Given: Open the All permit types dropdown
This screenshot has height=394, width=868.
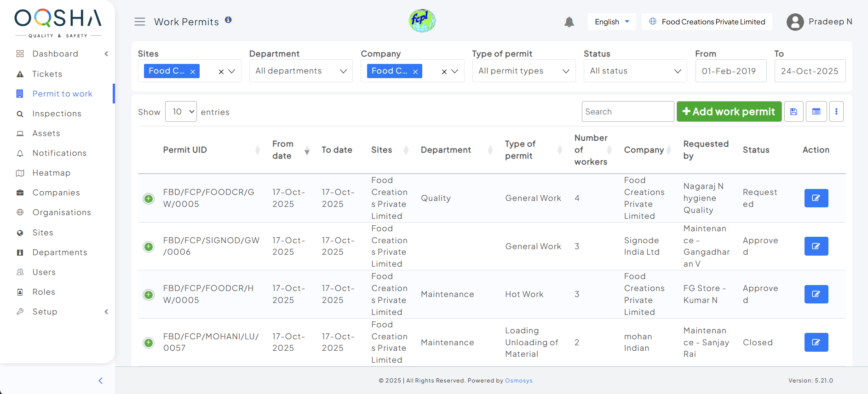Looking at the screenshot, I should point(523,71).
